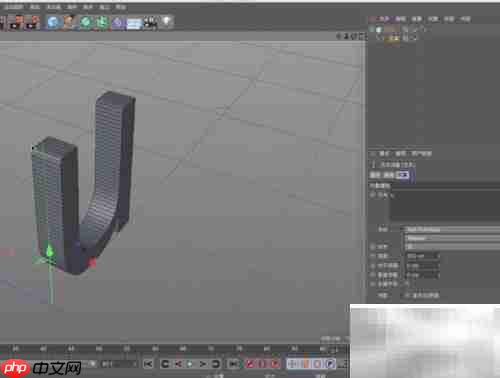Toggle keyframe selection red button
This screenshot has width=500, height=378.
(275, 364)
